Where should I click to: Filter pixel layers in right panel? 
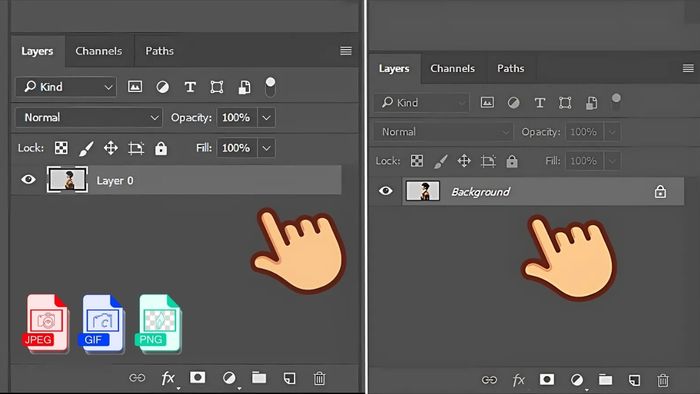pos(487,103)
